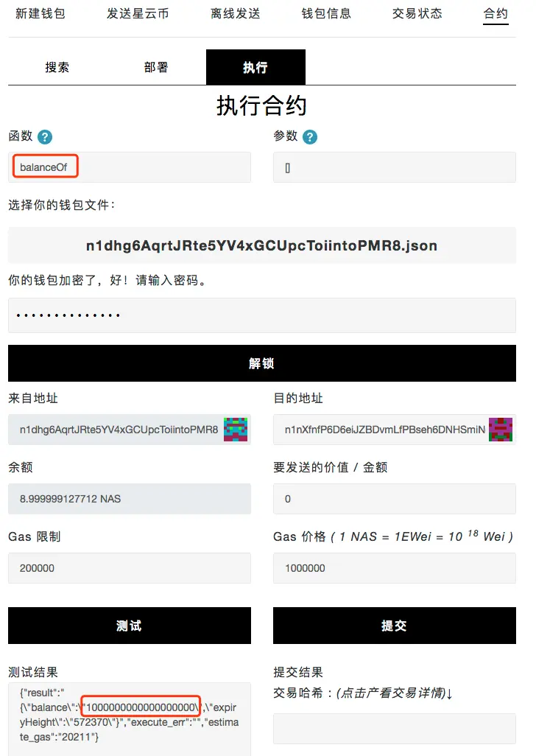Click the wallet password field

(x=262, y=315)
